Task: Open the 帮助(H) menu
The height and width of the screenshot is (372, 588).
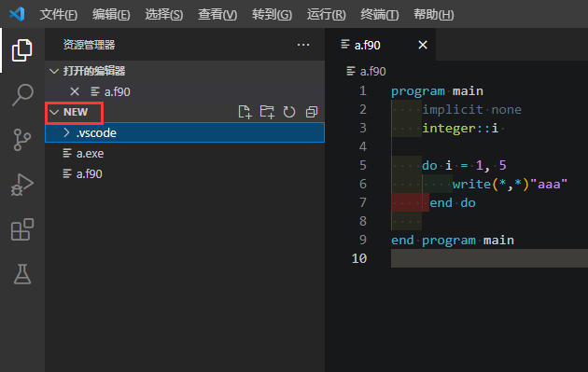Action: click(x=433, y=15)
